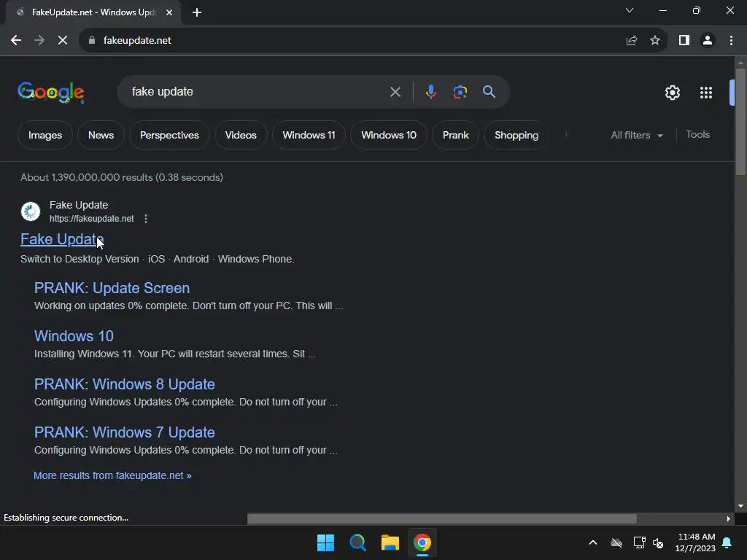Click the OneDrive tray icon
The width and height of the screenshot is (747, 560).
(x=616, y=542)
